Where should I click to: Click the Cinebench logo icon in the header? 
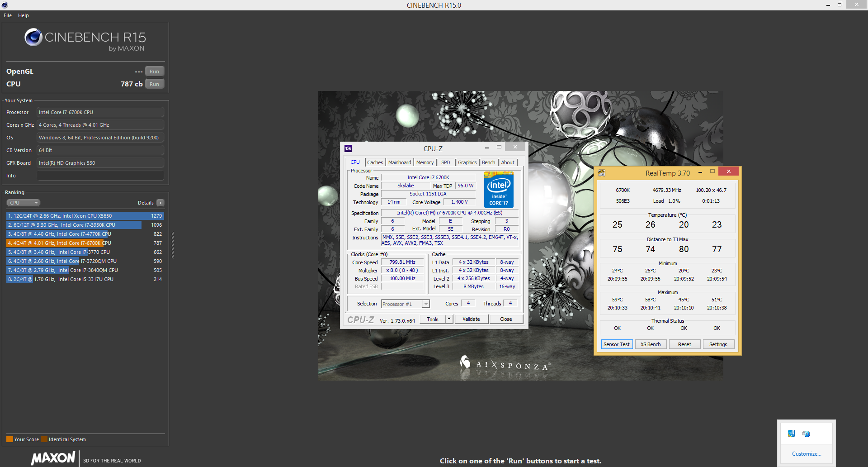(x=33, y=37)
